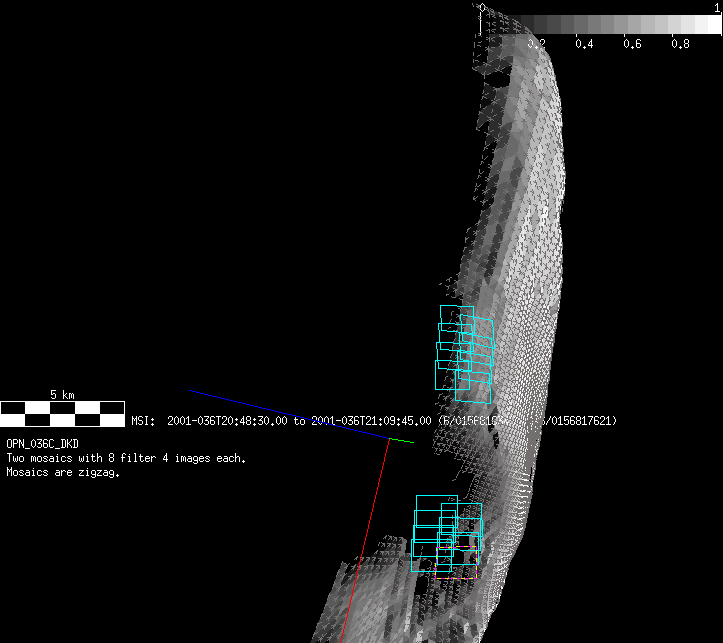Click the 0.8 label on the color bar
Screen dimensions: 723x643
pyautogui.click(x=680, y=44)
